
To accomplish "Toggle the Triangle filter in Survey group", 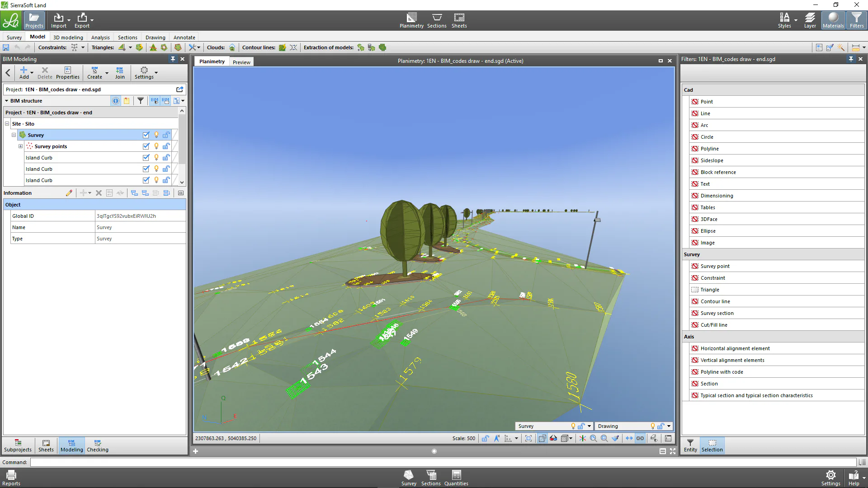I will 695,290.
